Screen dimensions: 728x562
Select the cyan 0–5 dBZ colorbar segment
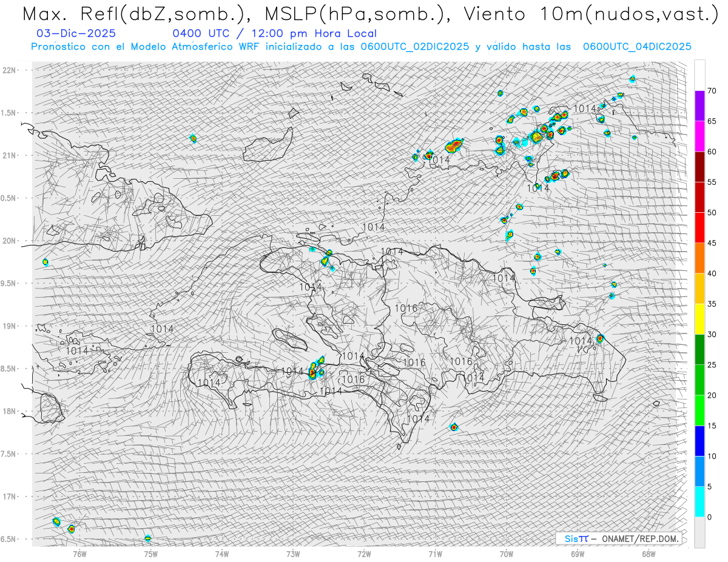point(699,501)
